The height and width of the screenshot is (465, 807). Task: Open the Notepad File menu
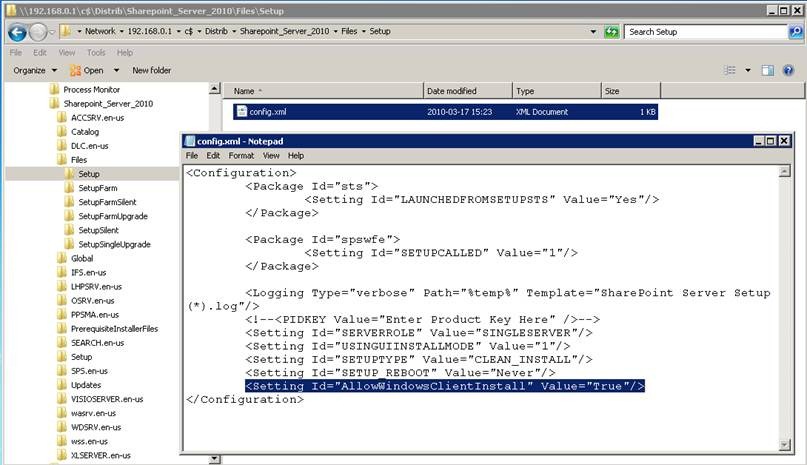point(192,156)
